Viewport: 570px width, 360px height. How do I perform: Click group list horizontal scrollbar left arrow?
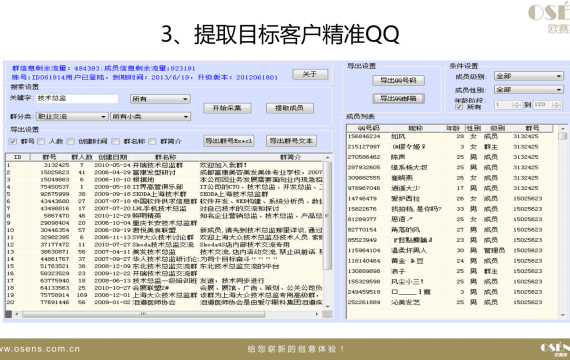[x=16, y=314]
